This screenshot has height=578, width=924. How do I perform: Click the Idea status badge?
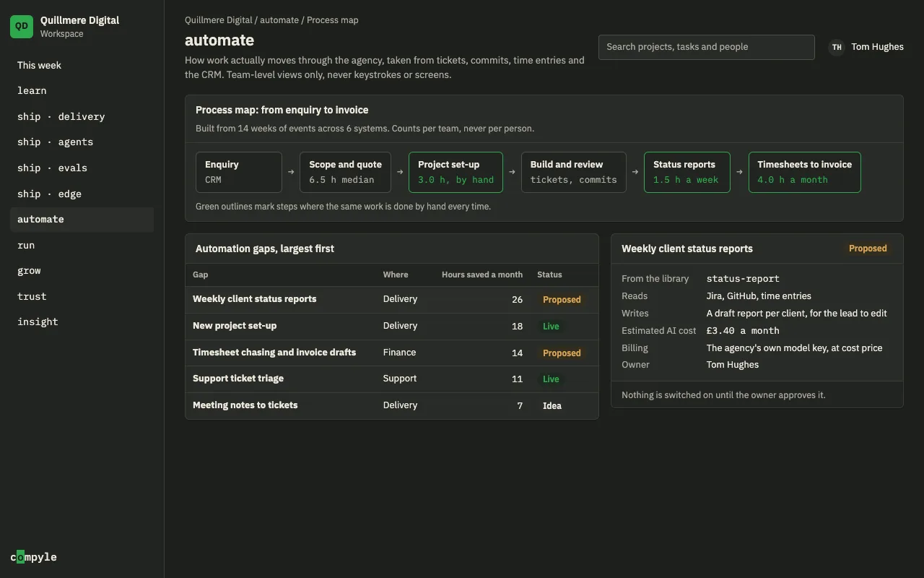click(552, 405)
